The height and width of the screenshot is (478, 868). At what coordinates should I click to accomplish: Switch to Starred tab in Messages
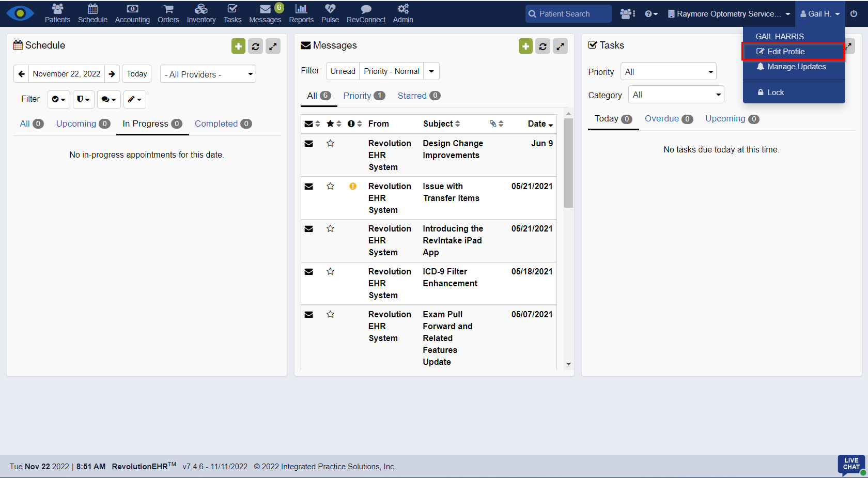419,96
